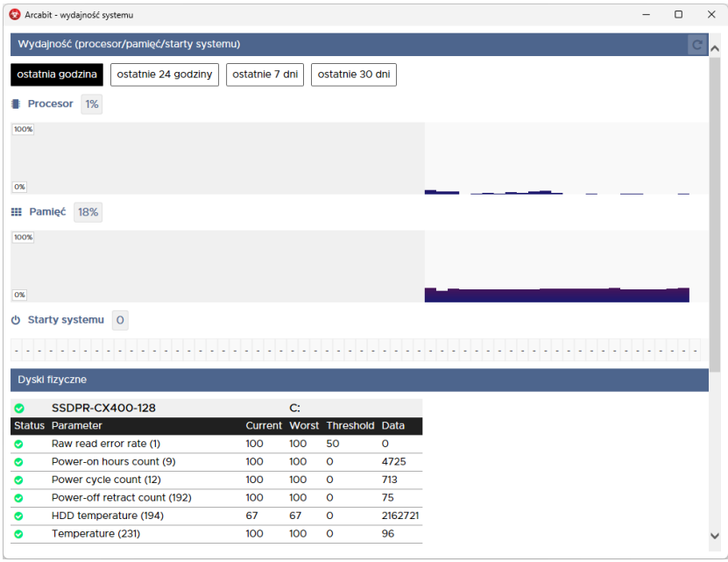
Task: Click the Wydajność section header title
Action: [x=129, y=44]
